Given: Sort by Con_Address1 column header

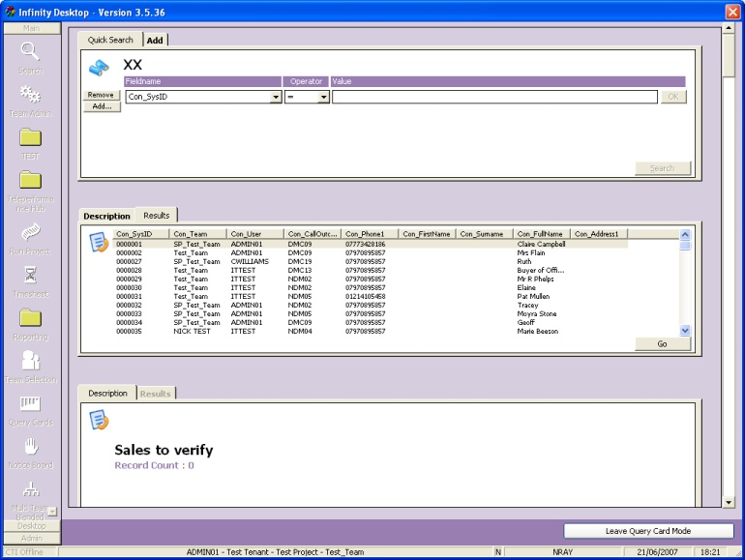Looking at the screenshot, I should pyautogui.click(x=599, y=234).
